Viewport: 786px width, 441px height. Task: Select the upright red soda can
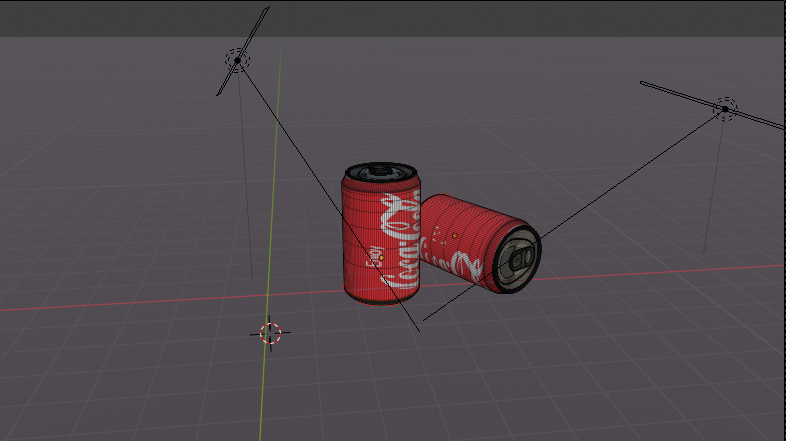[x=380, y=234]
